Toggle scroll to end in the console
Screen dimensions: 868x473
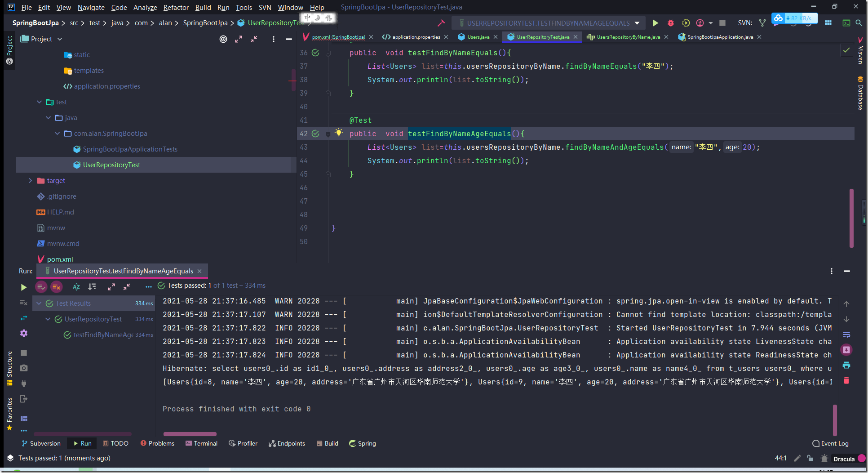coord(846,350)
